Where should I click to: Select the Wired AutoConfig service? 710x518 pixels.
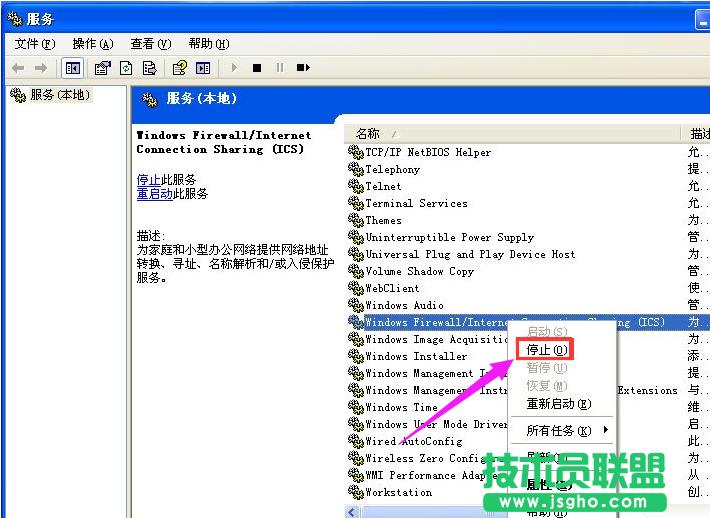[x=414, y=441]
